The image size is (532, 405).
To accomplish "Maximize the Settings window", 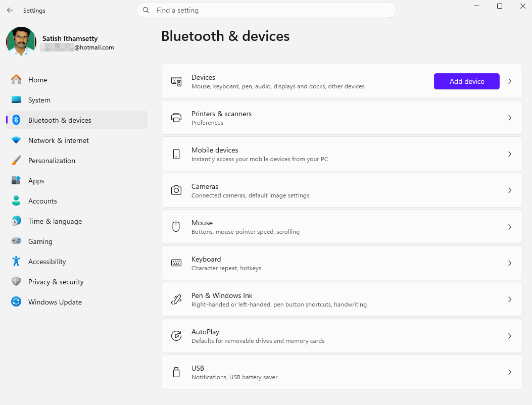I will 500,6.
